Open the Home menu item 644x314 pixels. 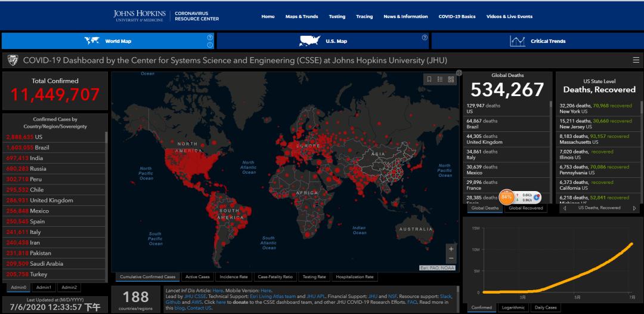268,17
